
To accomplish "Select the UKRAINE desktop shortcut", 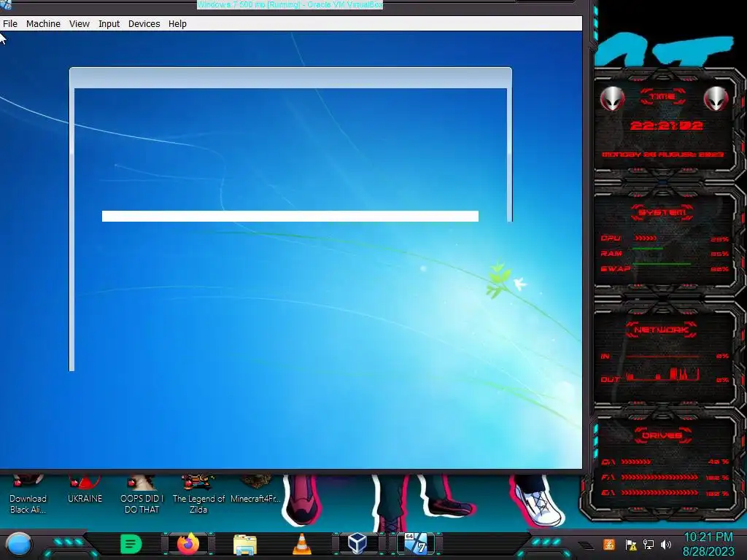I will coord(85,491).
